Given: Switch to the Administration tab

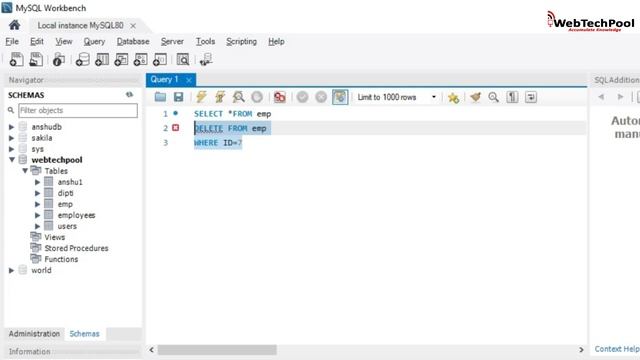Looking at the screenshot, I should 34,334.
